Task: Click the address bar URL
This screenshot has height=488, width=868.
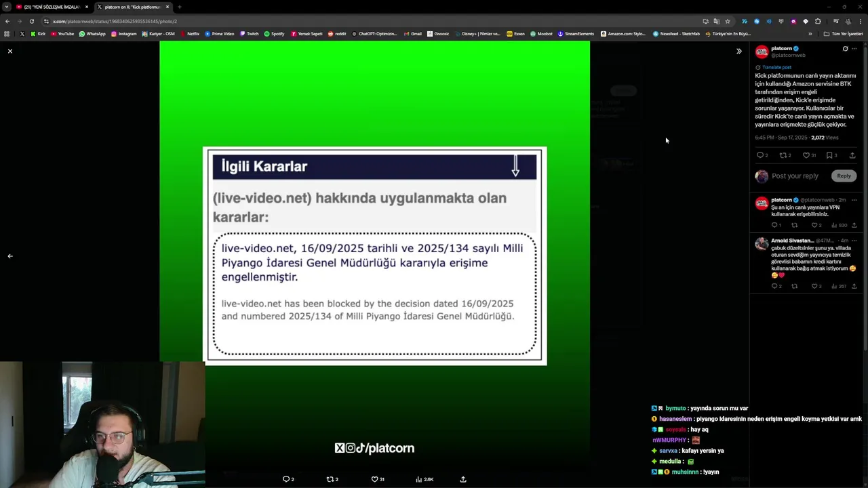Action: [115, 21]
